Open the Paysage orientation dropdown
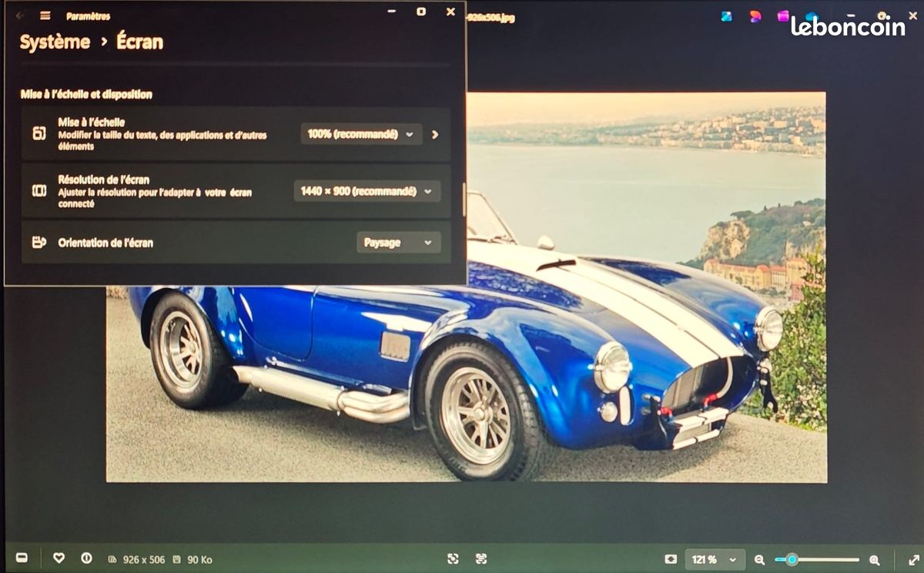 [399, 243]
